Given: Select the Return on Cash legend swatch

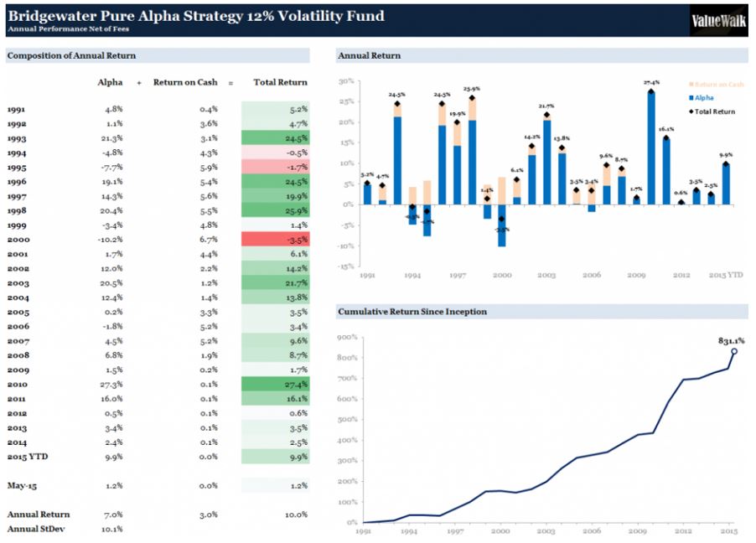Looking at the screenshot, I should 691,84.
